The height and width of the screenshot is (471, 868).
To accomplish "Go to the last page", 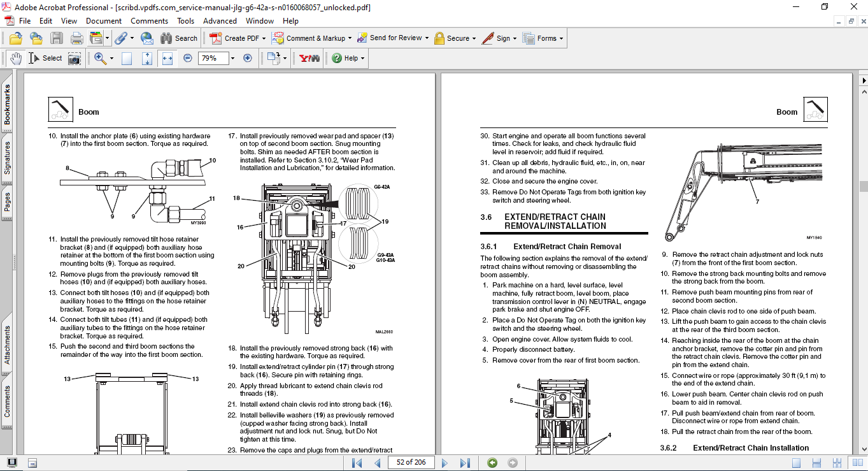I will tap(465, 463).
